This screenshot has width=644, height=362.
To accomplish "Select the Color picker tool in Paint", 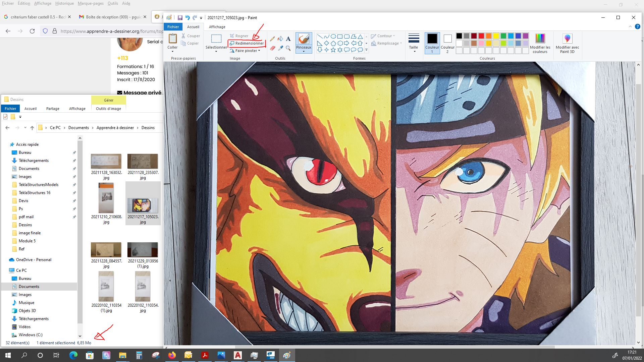I will (x=280, y=48).
